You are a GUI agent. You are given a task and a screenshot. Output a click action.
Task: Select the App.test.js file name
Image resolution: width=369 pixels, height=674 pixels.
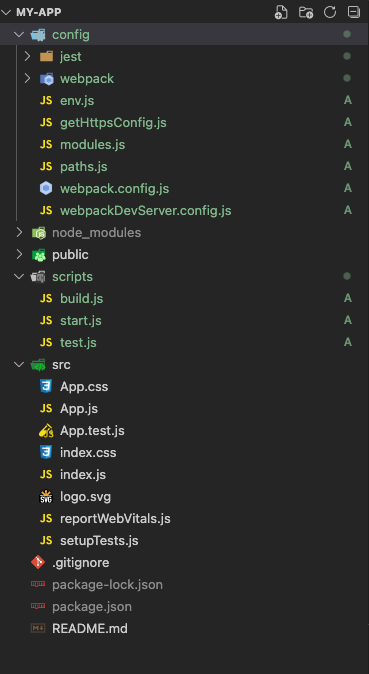(92, 431)
